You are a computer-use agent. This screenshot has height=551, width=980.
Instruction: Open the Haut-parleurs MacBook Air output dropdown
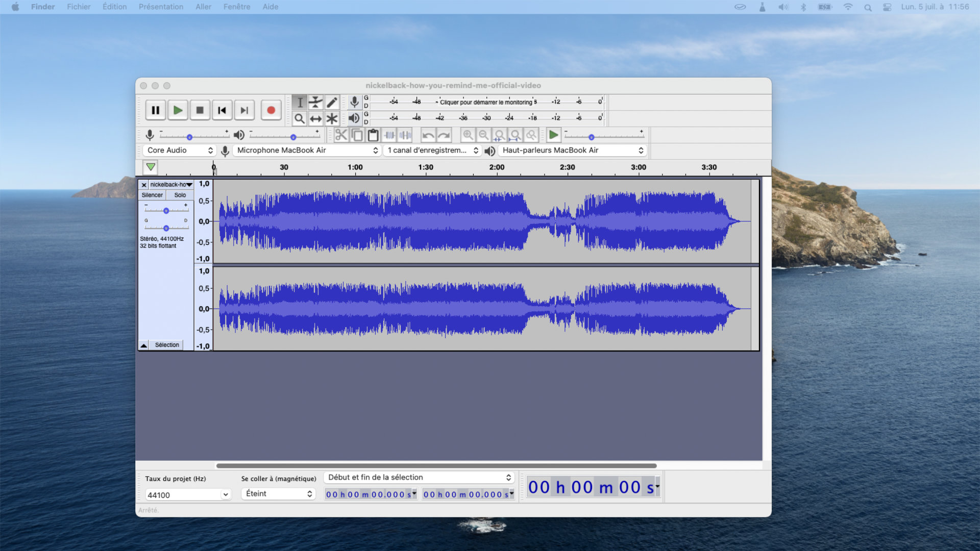(572, 151)
